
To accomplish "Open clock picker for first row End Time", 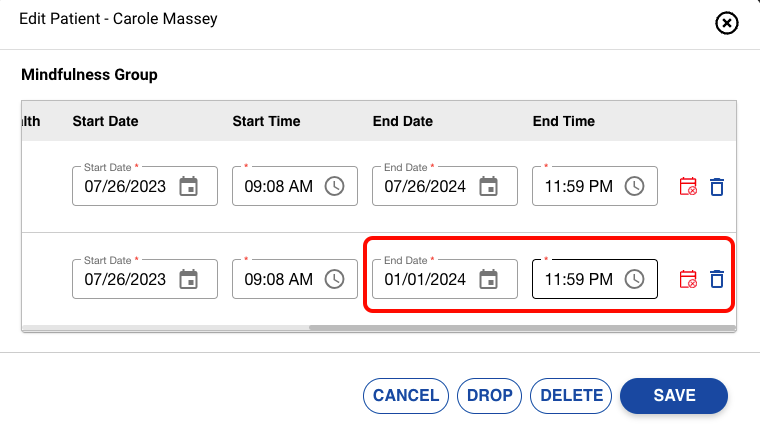I will point(634,186).
